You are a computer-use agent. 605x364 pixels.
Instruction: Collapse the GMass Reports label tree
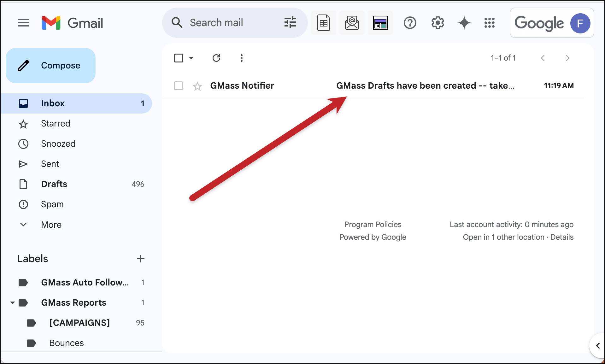pos(13,303)
